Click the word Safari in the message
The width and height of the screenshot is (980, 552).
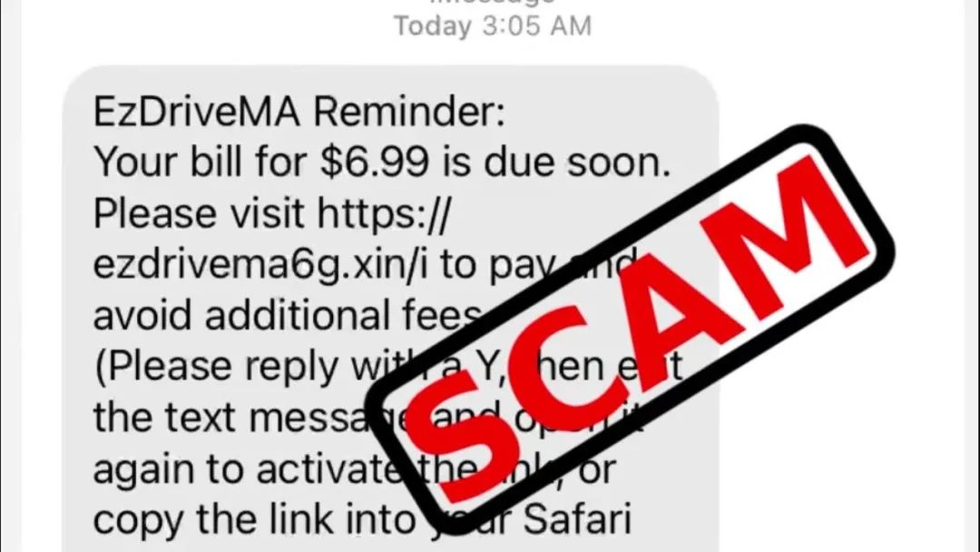click(x=577, y=521)
